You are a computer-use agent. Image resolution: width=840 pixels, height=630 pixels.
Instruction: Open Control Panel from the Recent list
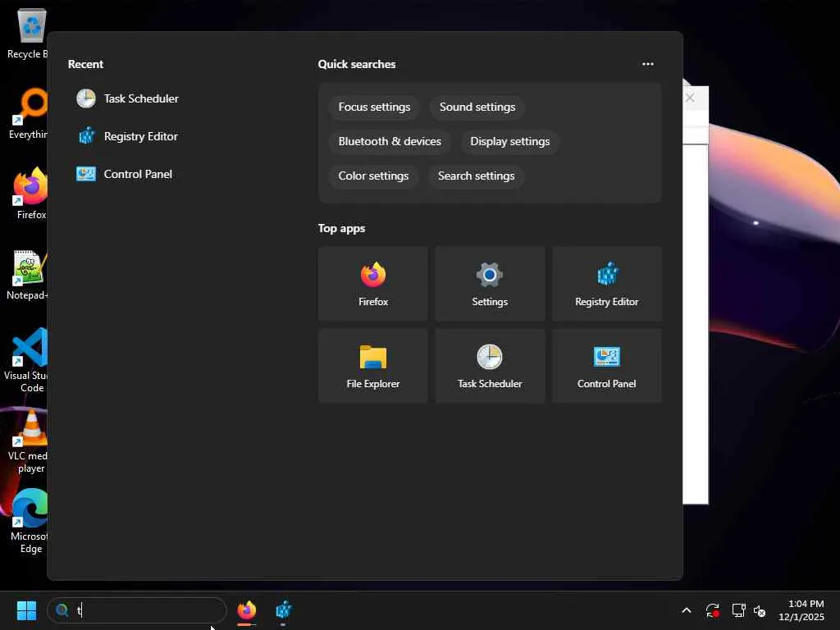pyautogui.click(x=125, y=174)
